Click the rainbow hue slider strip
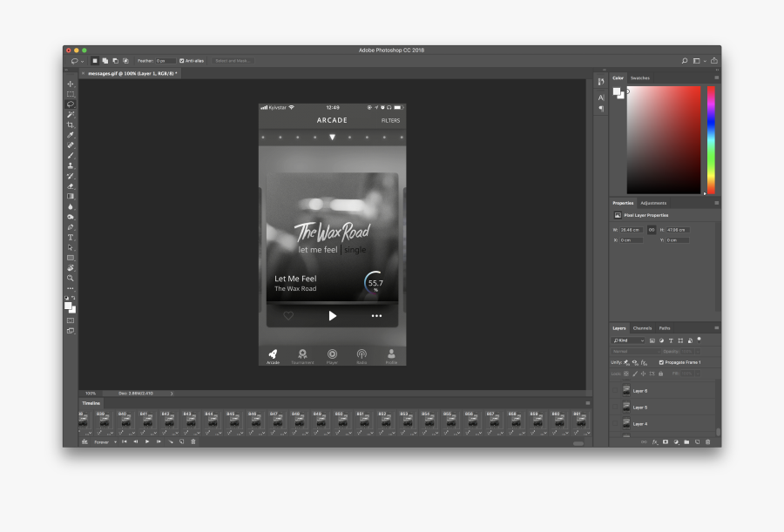The height and width of the screenshot is (532, 784). pos(710,139)
